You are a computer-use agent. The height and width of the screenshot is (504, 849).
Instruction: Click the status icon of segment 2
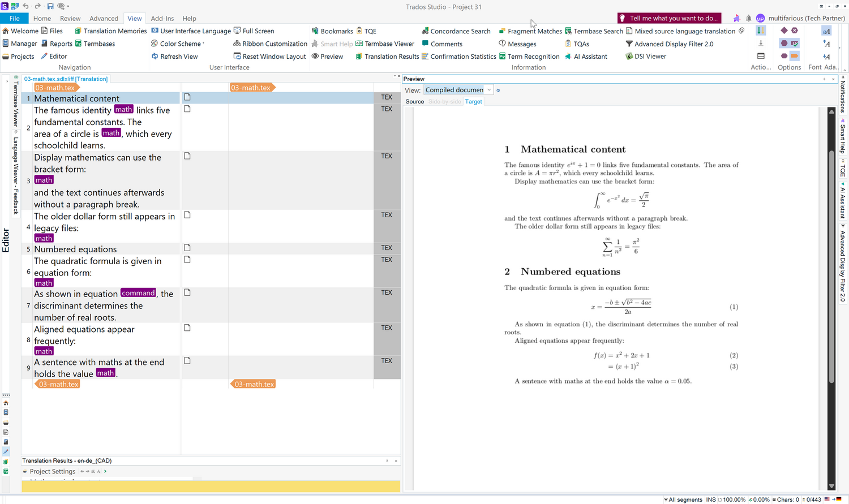coord(187,109)
